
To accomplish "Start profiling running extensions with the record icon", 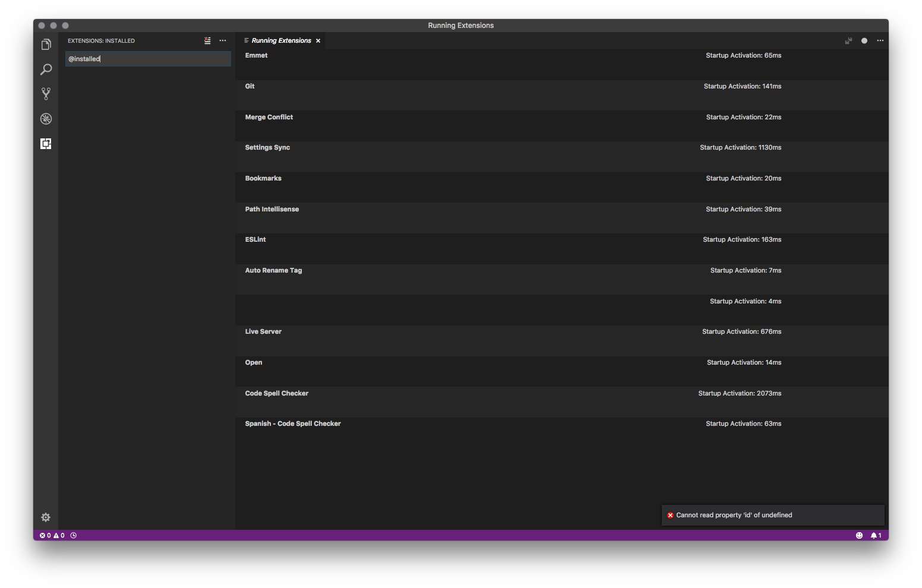I will pos(864,40).
